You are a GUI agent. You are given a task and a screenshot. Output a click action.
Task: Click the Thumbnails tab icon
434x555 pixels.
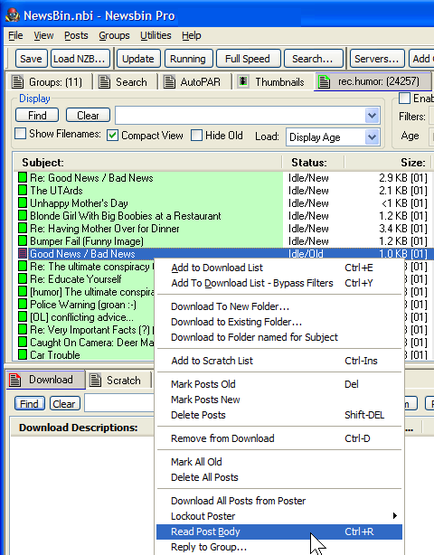243,81
